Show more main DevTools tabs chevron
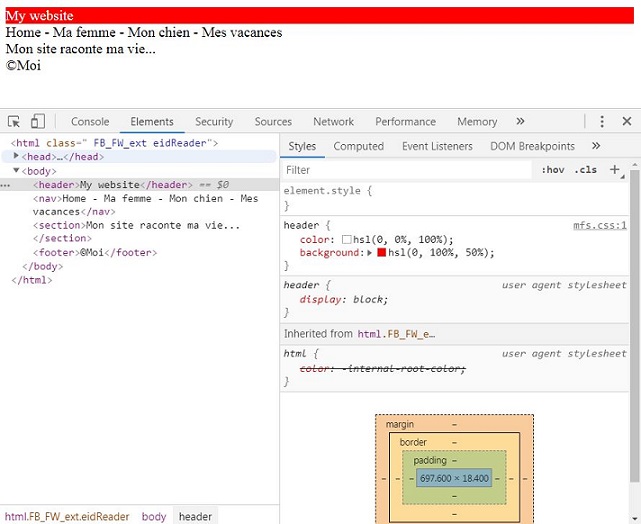 coord(520,122)
